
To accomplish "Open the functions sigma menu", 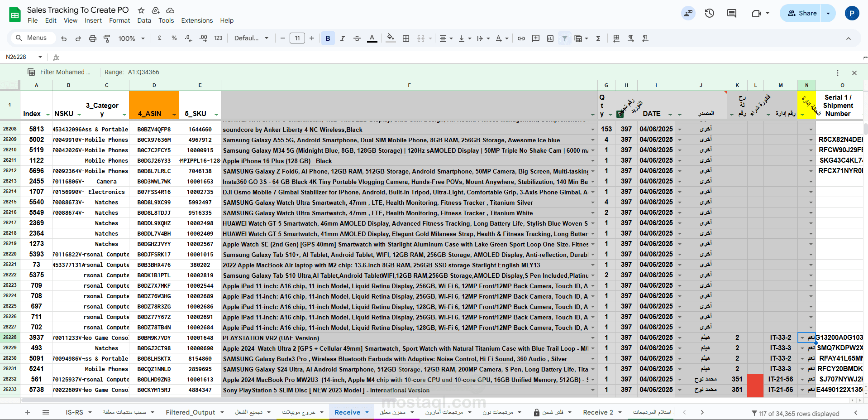I will [x=598, y=39].
